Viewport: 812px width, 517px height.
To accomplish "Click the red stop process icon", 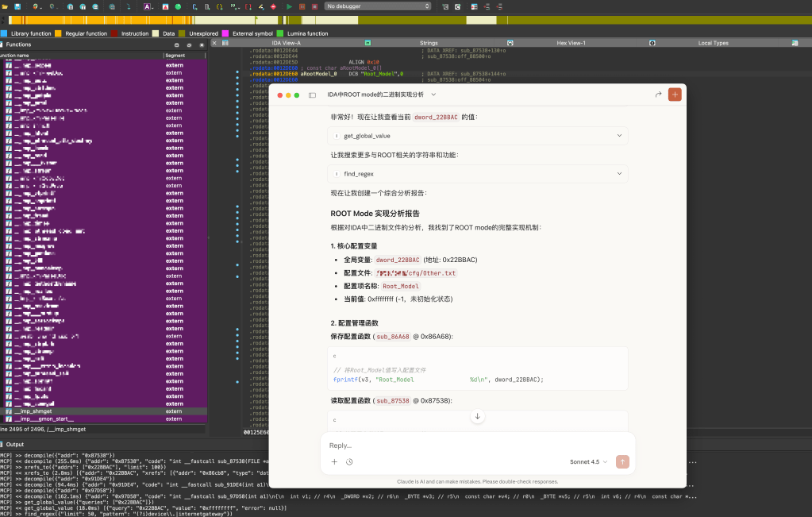I will coord(315,6).
